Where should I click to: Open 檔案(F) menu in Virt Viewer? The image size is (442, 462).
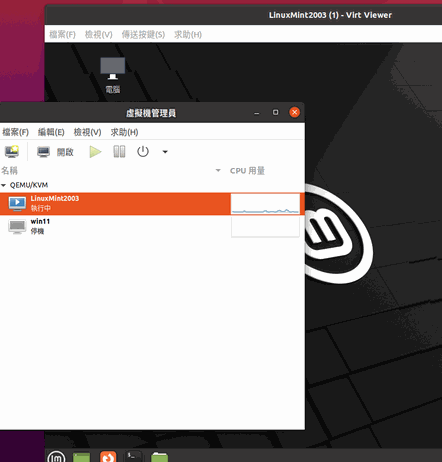tap(62, 34)
